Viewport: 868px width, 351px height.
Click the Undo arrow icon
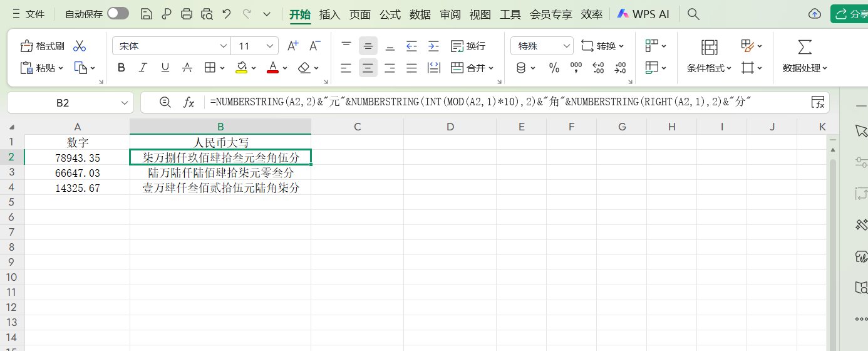(226, 14)
